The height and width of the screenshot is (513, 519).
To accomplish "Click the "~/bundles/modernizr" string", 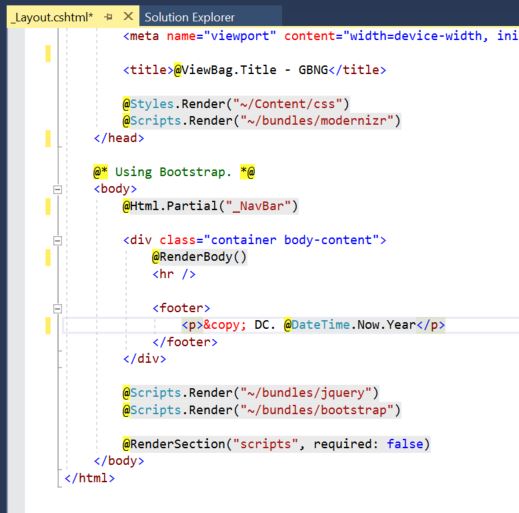I will (x=317, y=121).
